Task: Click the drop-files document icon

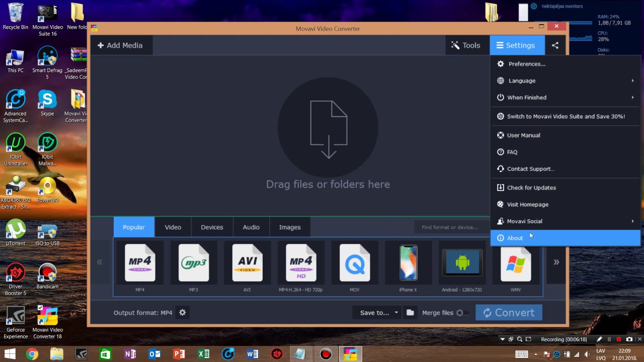Action: click(x=328, y=129)
